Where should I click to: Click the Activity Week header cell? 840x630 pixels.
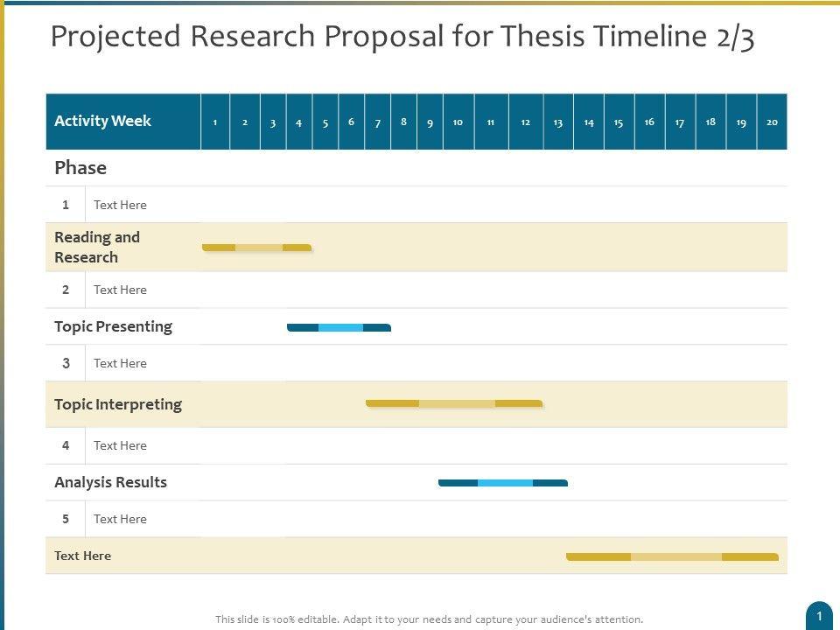tap(123, 122)
